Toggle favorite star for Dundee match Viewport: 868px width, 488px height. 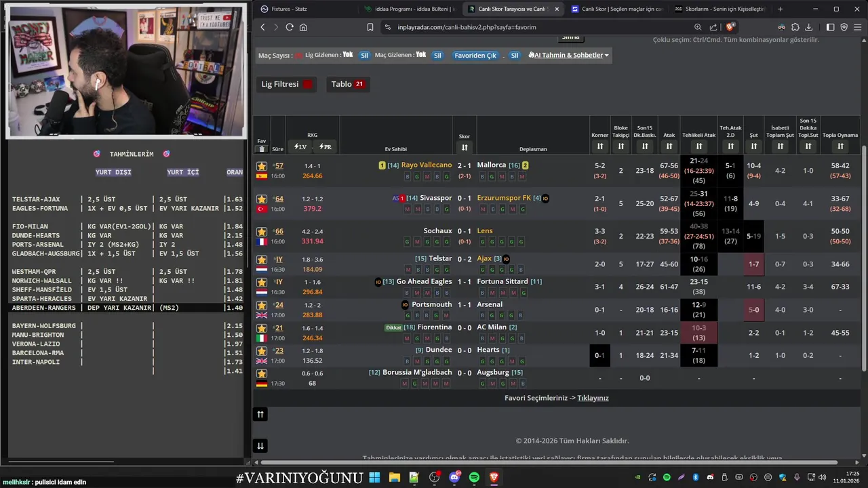(262, 351)
